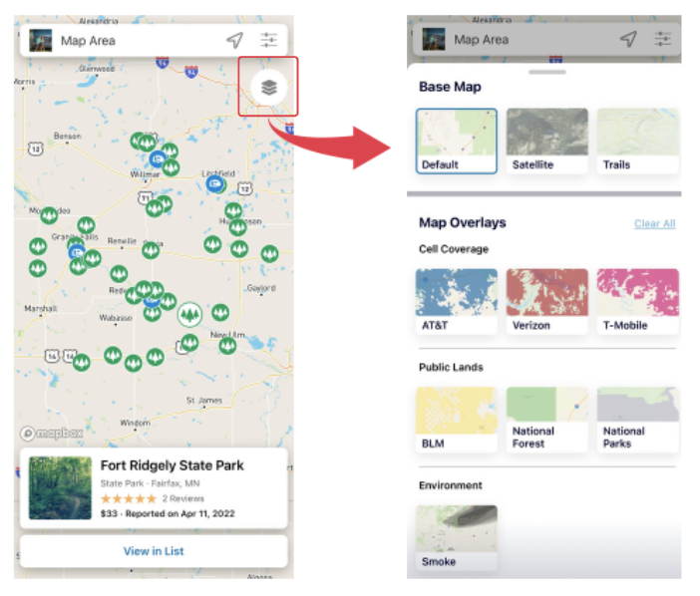The width and height of the screenshot is (700, 596).
Task: Open filters sliders icon in left map search bar
Action: coord(269,40)
